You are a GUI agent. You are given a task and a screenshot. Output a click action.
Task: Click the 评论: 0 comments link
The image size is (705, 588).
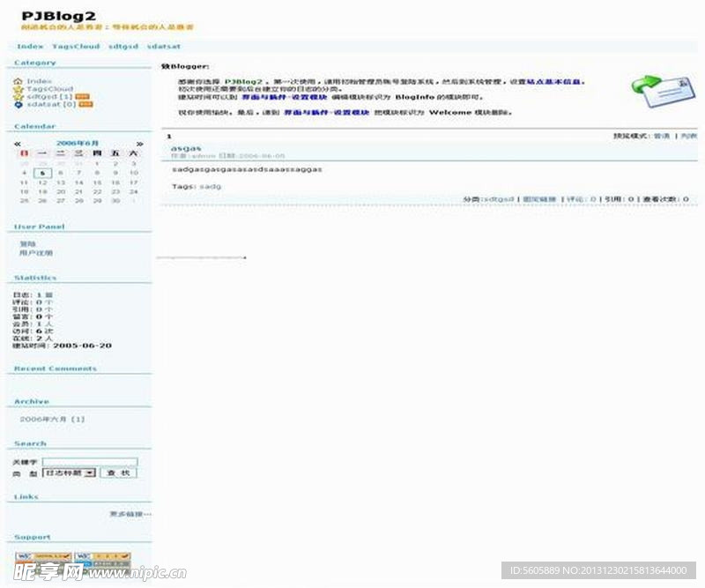[x=582, y=199]
